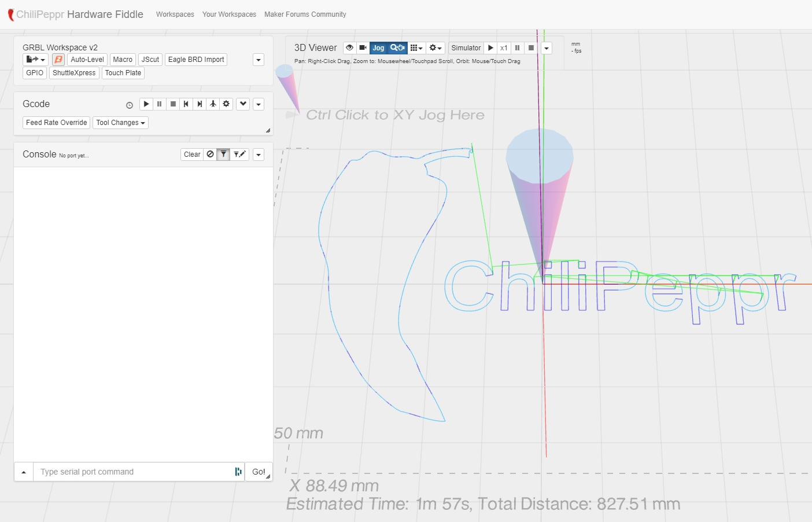Focus the serial port command input
This screenshot has height=522, width=812.
(139, 472)
